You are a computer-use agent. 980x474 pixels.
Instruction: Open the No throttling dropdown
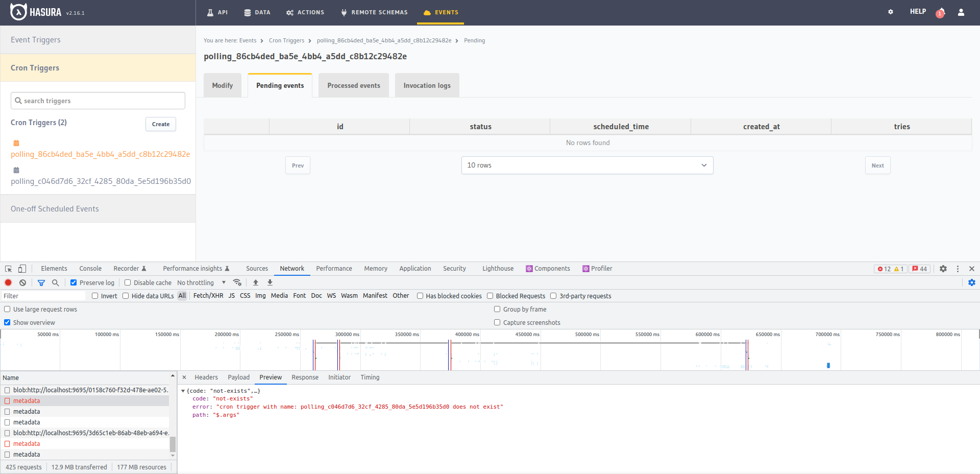click(199, 282)
